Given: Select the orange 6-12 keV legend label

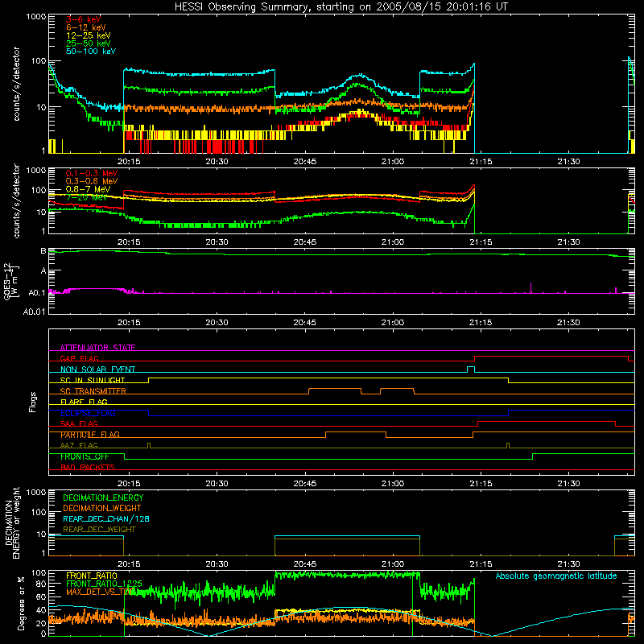Looking at the screenshot, I should [86, 27].
